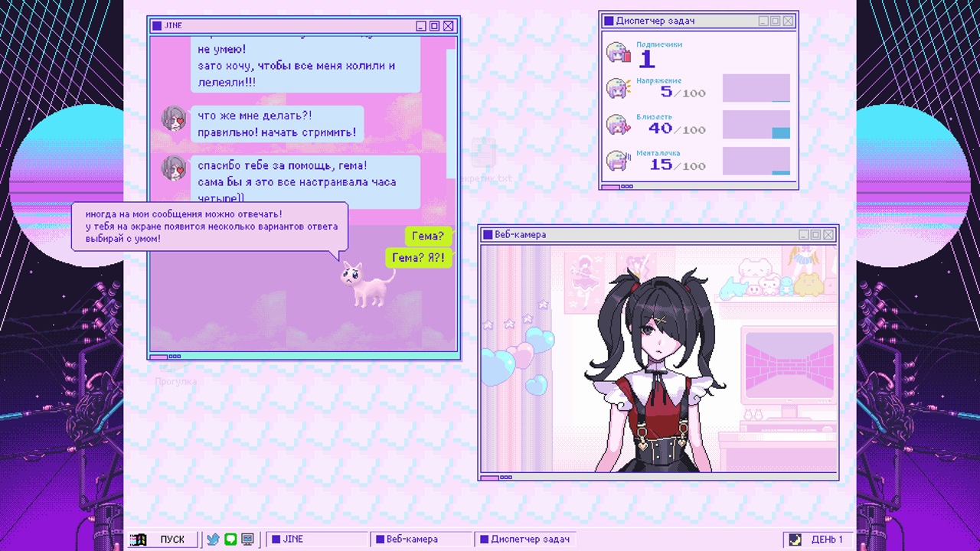980x551 pixels.
Task: Click the Близость progress bar
Action: [756, 125]
